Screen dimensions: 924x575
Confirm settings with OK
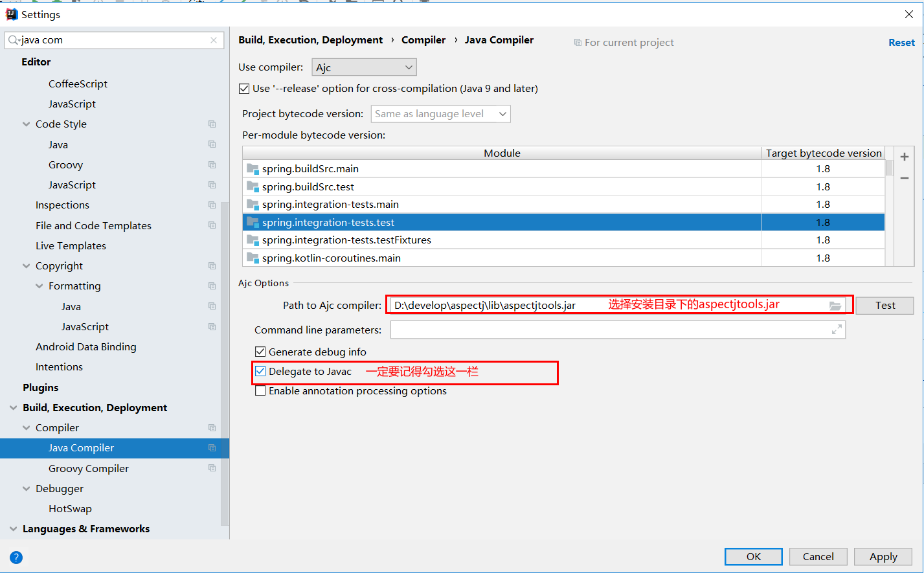pos(754,556)
